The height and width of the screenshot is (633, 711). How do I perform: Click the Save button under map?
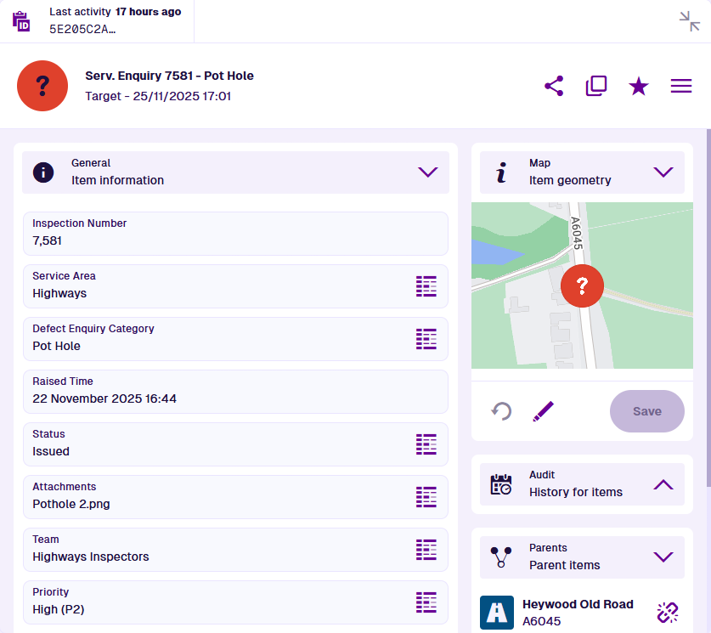click(647, 411)
